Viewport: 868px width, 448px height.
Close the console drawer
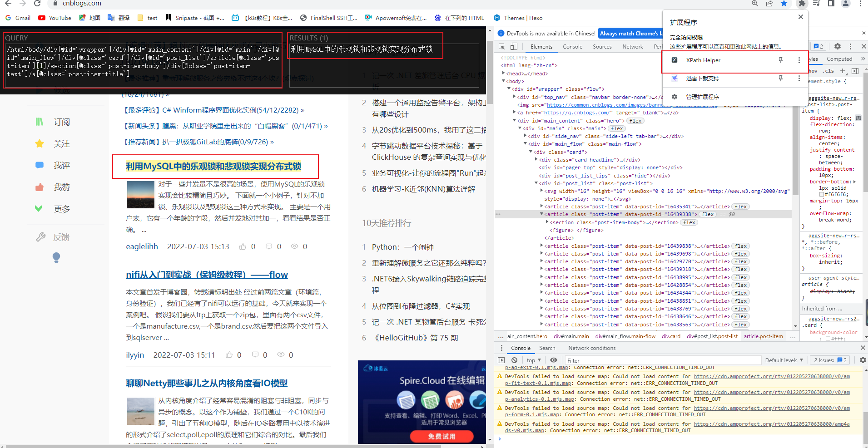click(863, 348)
